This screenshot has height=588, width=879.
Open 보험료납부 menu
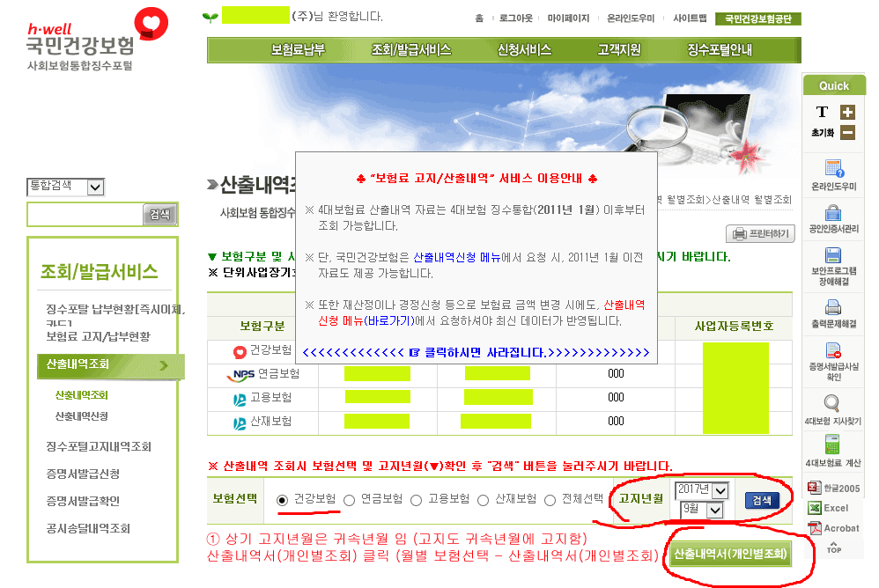[x=298, y=50]
